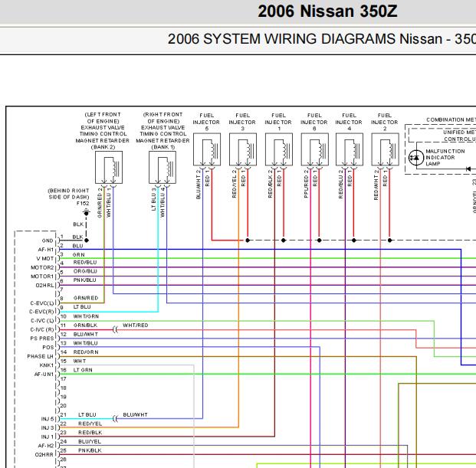
Task: Click the F152 ground symbol
Action: pos(86,211)
